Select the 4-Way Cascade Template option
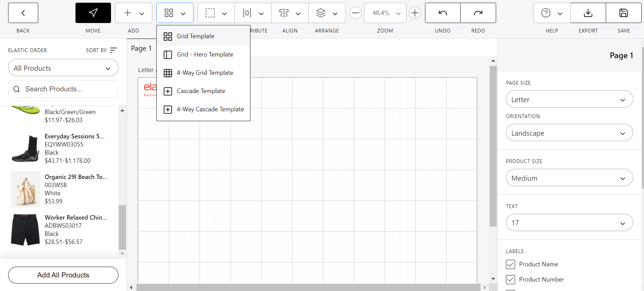 (210, 109)
